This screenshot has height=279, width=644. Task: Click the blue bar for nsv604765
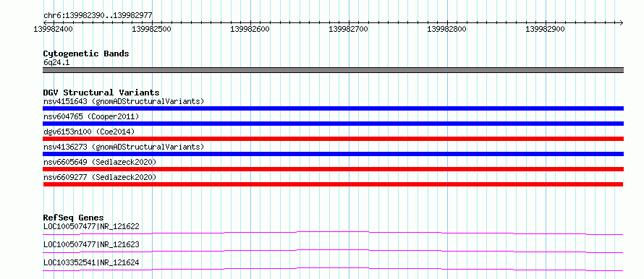(333, 124)
